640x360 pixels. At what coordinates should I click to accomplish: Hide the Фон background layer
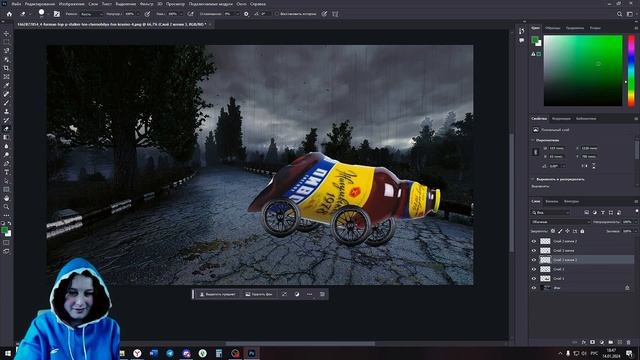tap(533, 288)
